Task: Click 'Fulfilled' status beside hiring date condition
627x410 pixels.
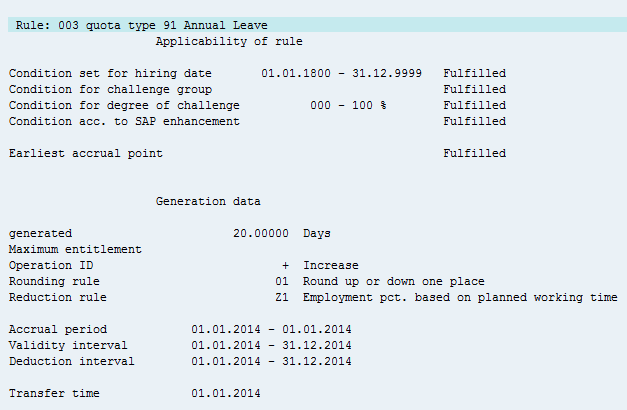Action: click(x=474, y=74)
